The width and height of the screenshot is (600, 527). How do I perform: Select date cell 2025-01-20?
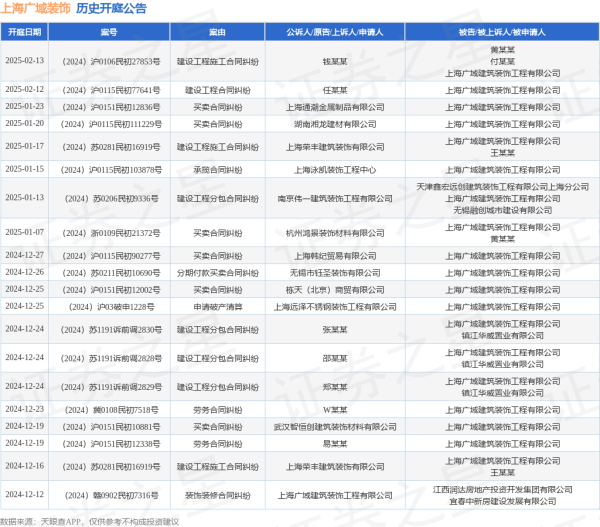click(x=24, y=123)
